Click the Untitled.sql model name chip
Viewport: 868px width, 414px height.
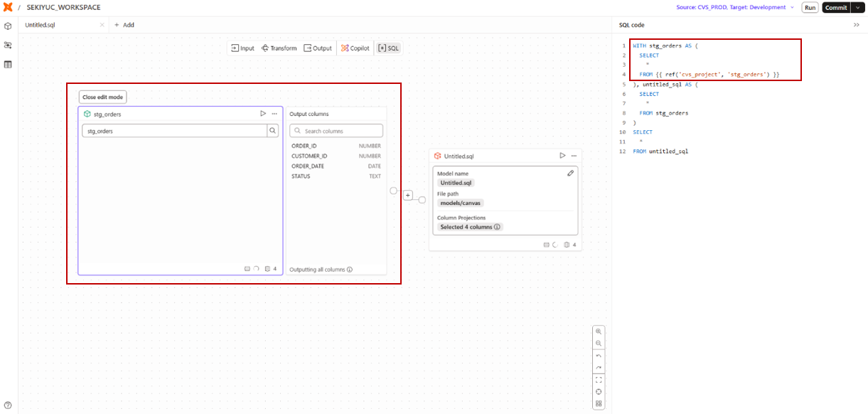pyautogui.click(x=456, y=183)
